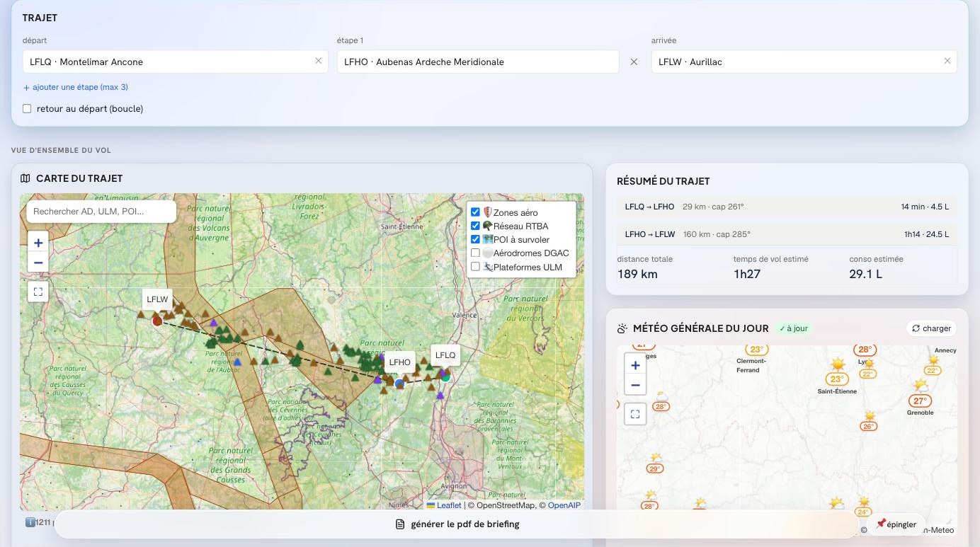
Task: Enable the 'Plateformes ULM' layer
Action: (x=475, y=267)
